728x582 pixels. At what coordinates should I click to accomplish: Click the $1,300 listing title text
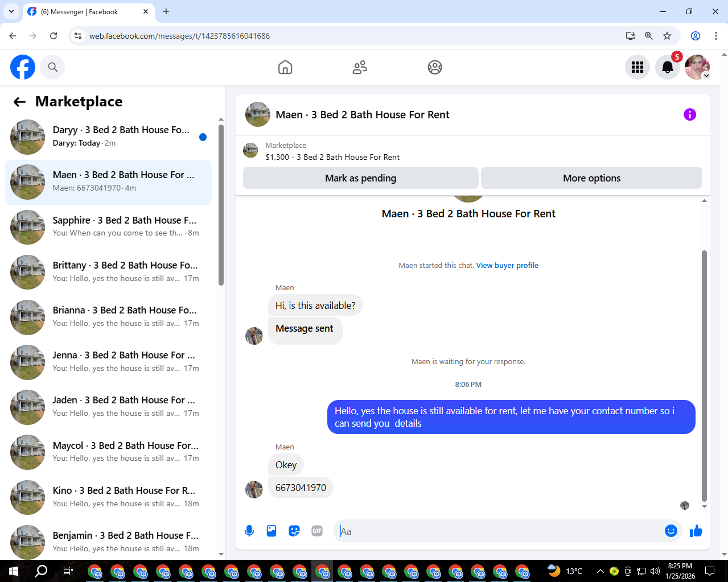332,157
